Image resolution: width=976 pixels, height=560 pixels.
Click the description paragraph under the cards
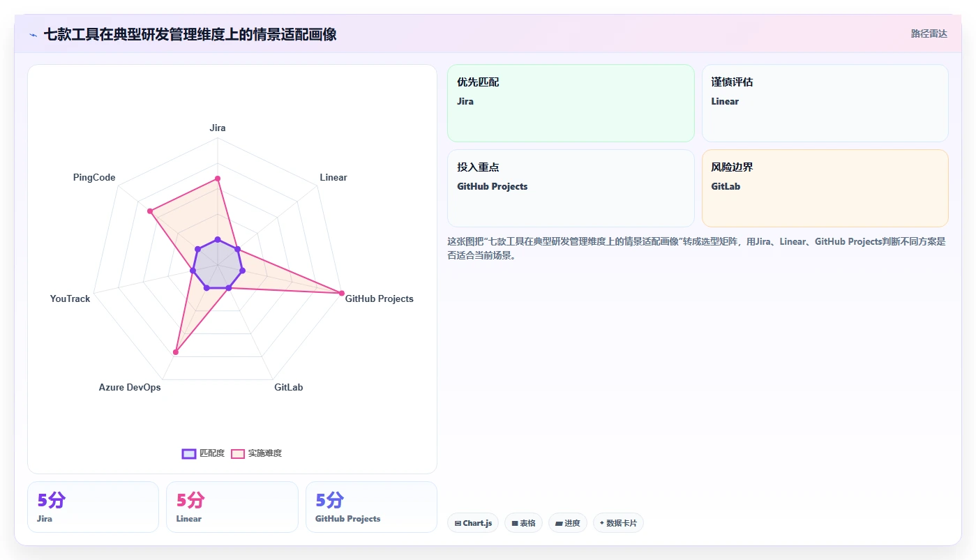click(696, 248)
